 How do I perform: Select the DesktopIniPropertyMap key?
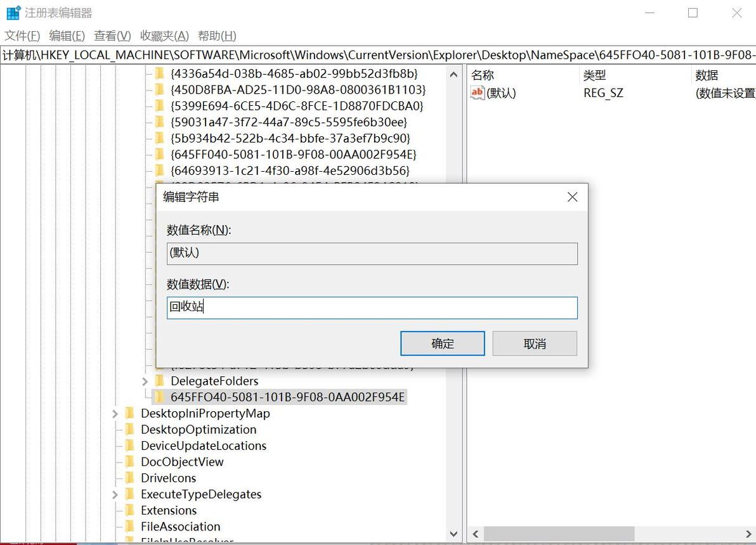click(205, 413)
